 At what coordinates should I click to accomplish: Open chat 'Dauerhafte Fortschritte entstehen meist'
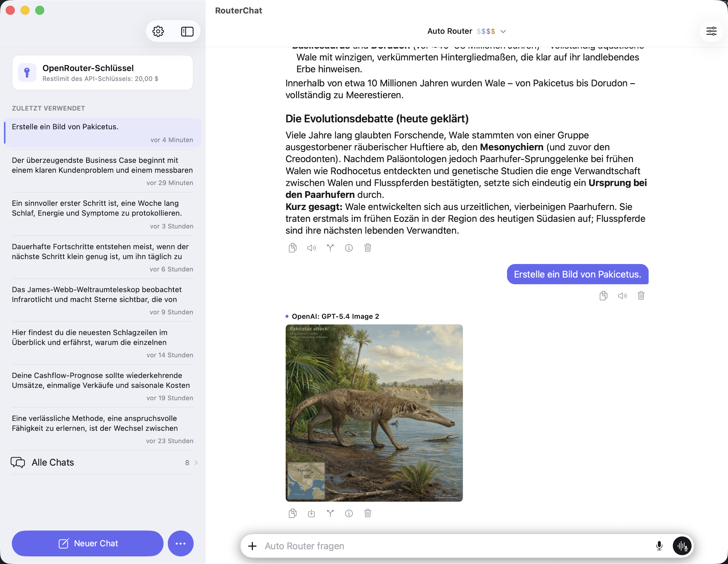click(x=102, y=257)
